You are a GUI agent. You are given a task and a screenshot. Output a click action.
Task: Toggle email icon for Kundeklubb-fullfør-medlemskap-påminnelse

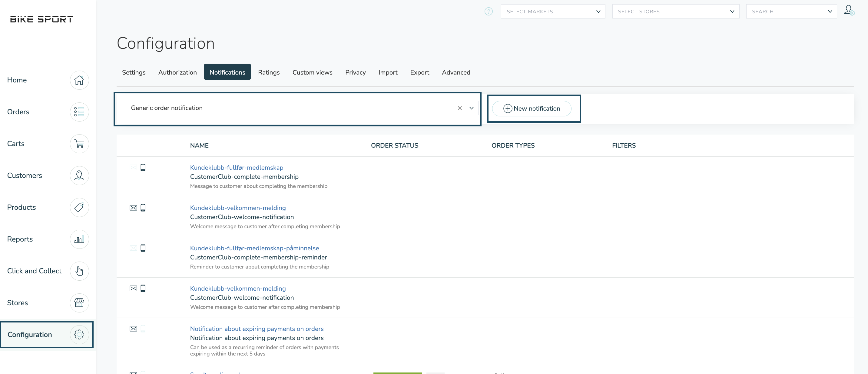pyautogui.click(x=133, y=248)
